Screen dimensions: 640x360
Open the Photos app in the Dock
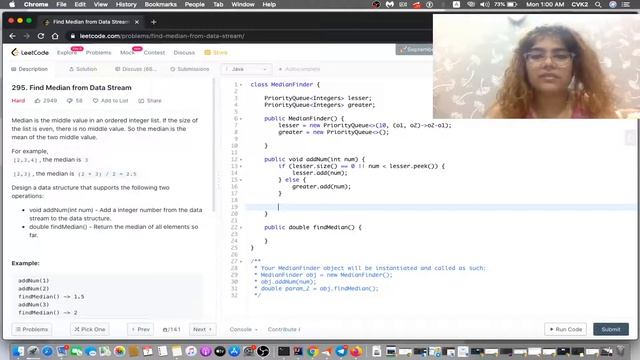(x=119, y=351)
